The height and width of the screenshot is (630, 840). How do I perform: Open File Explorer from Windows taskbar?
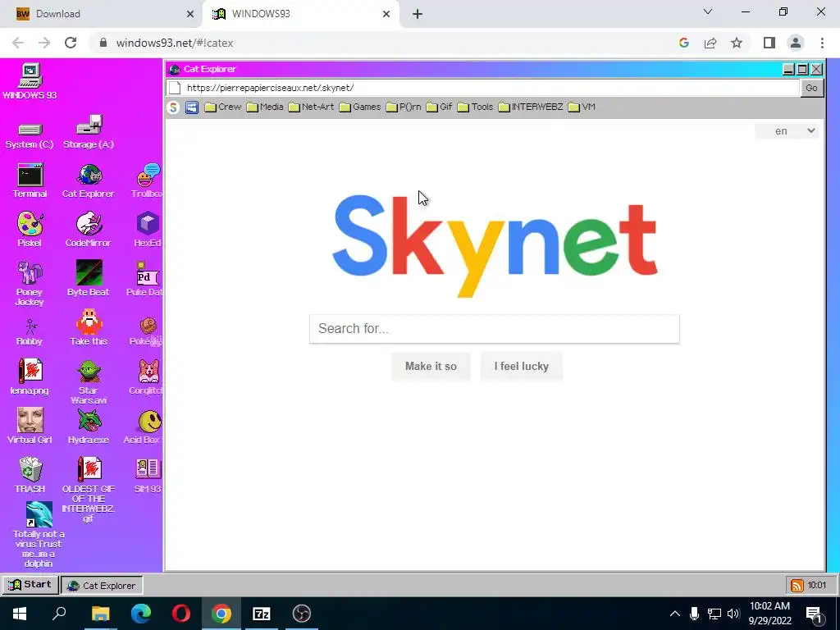point(100,614)
